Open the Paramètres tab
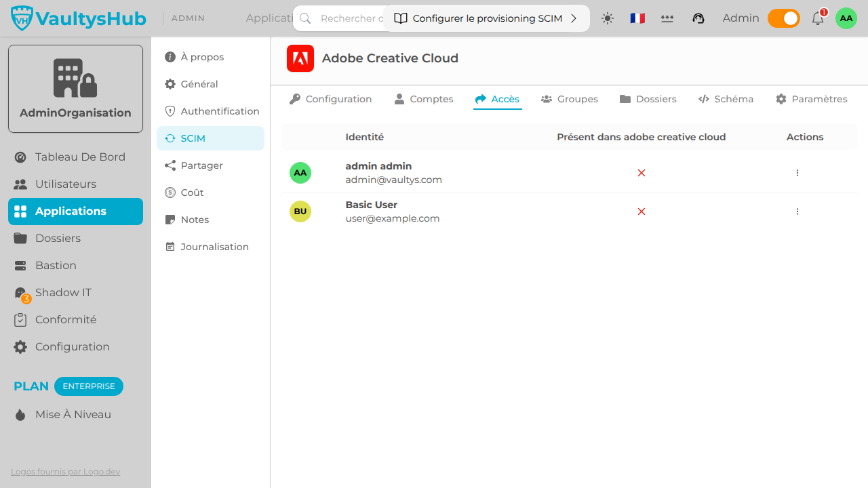868x488 pixels. pyautogui.click(x=812, y=99)
